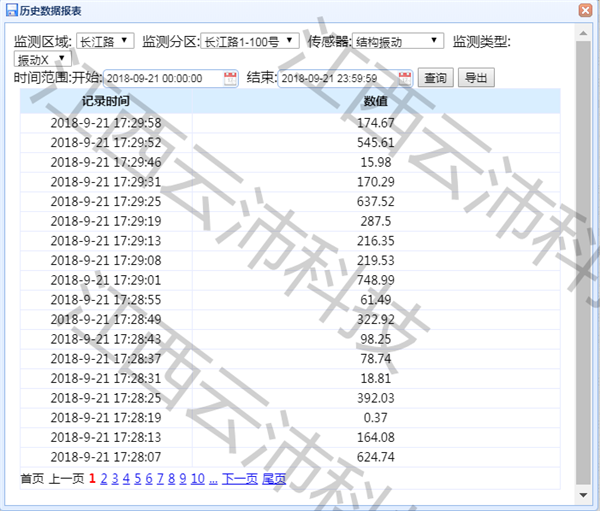Select the row 2018-9-21 17:29:01
Screen dimensions: 600x511
coord(290,280)
